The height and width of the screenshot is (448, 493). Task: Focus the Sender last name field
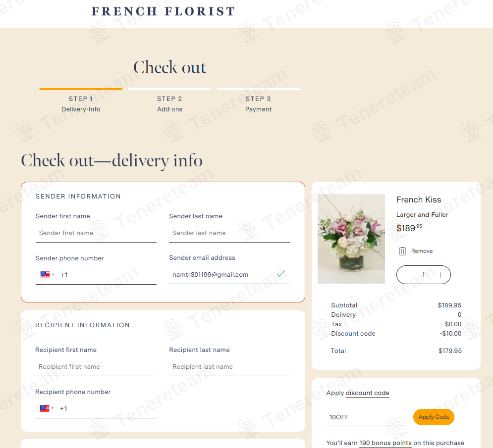pyautogui.click(x=229, y=233)
